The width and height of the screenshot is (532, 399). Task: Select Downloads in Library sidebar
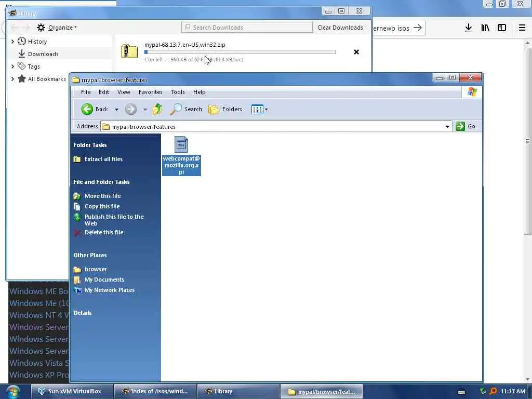pos(43,54)
